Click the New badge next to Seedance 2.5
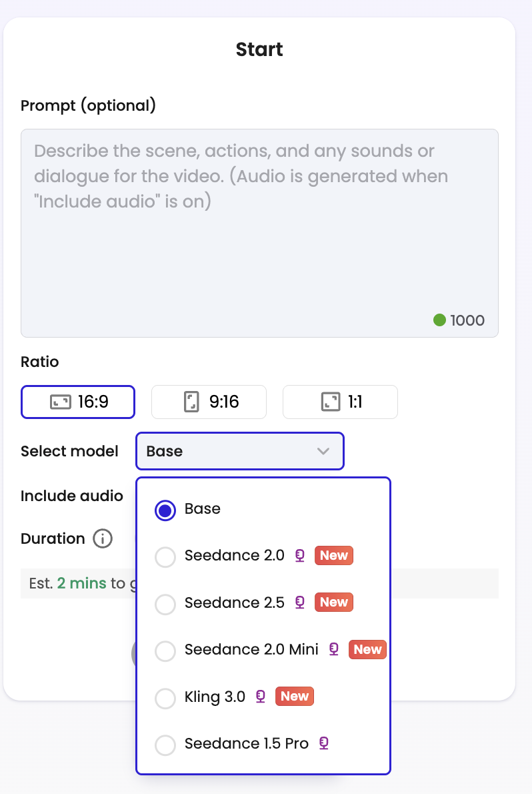532x794 pixels. [x=333, y=602]
